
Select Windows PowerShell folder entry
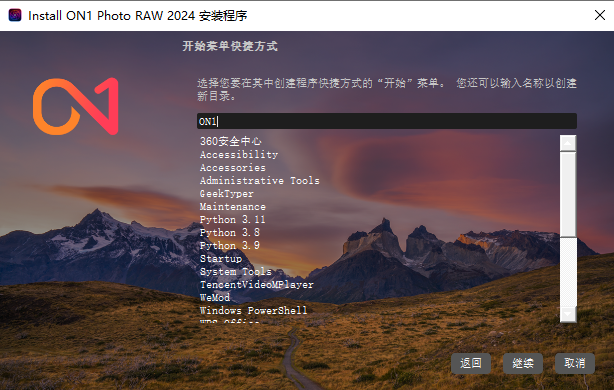pyautogui.click(x=253, y=311)
